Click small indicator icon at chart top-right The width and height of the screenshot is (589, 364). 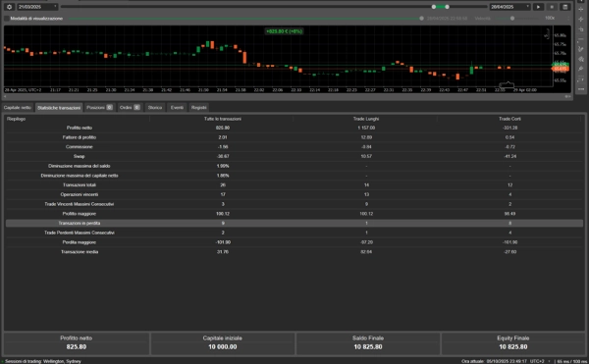[x=548, y=35]
